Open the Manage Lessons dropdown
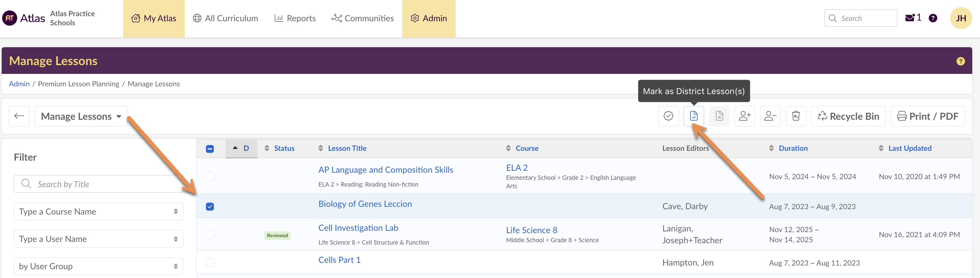 pos(81,116)
